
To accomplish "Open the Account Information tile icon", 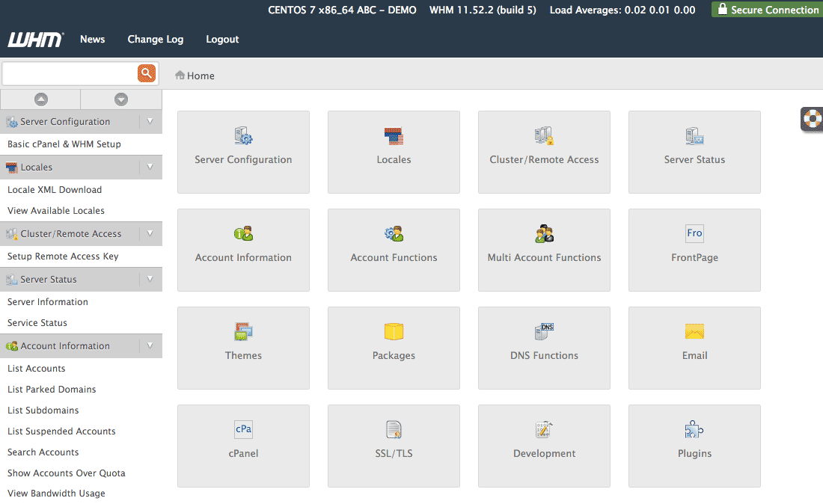I will [244, 233].
